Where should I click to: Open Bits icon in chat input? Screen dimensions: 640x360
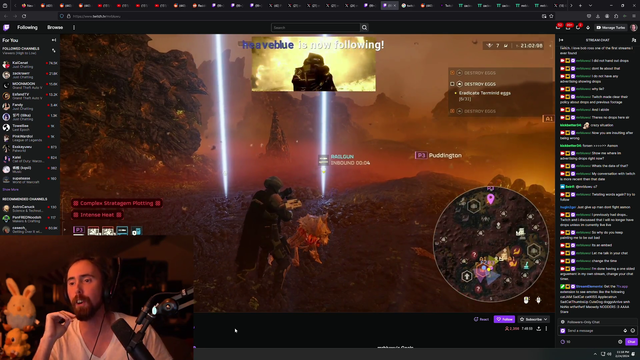tap(625, 331)
